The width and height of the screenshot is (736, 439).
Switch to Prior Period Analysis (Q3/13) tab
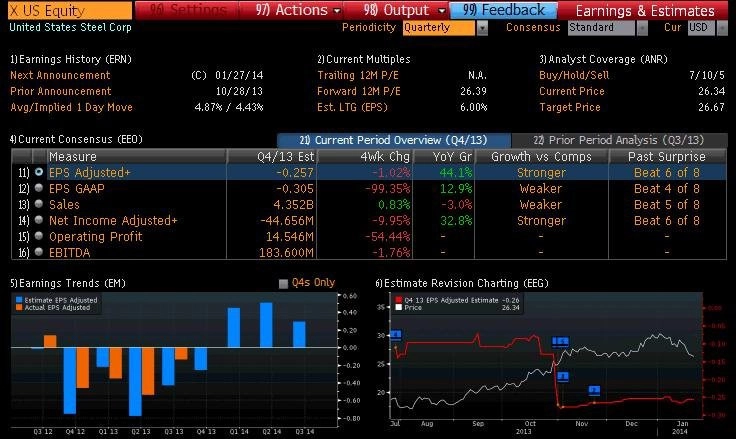[619, 140]
